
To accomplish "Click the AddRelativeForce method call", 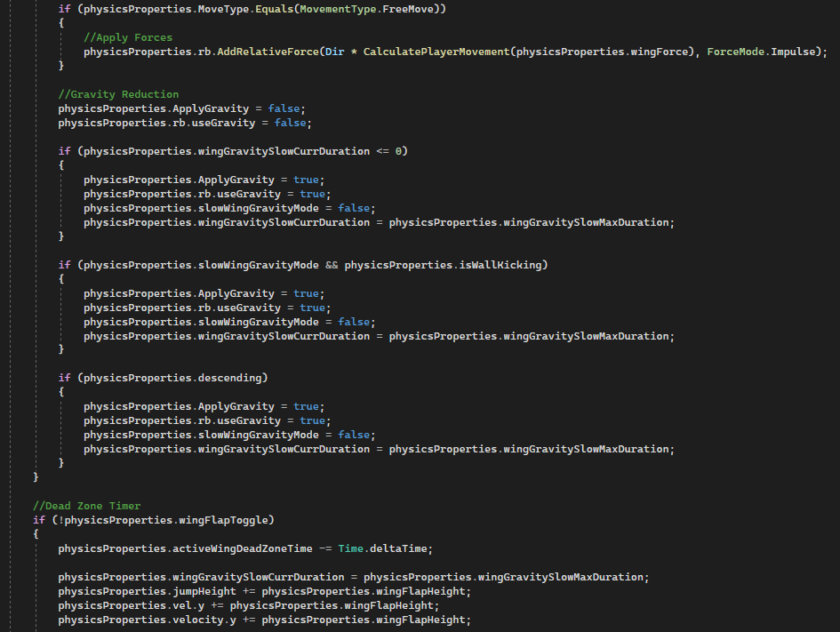I will 268,52.
